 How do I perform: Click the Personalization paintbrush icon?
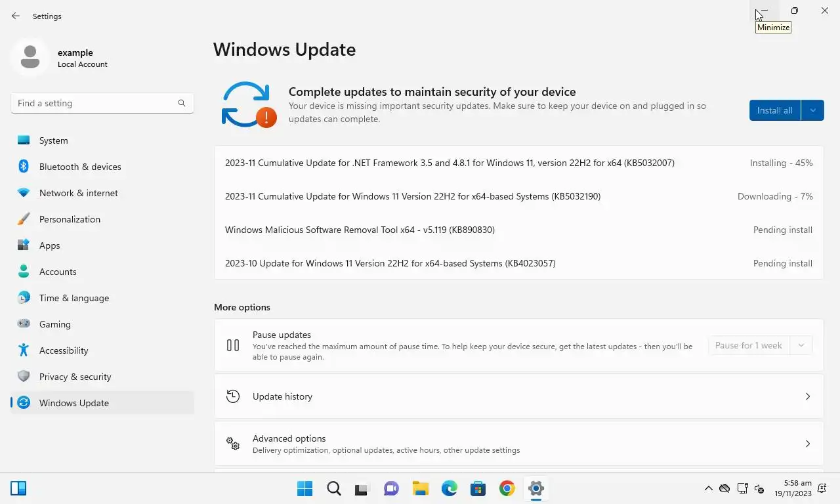[24, 219]
